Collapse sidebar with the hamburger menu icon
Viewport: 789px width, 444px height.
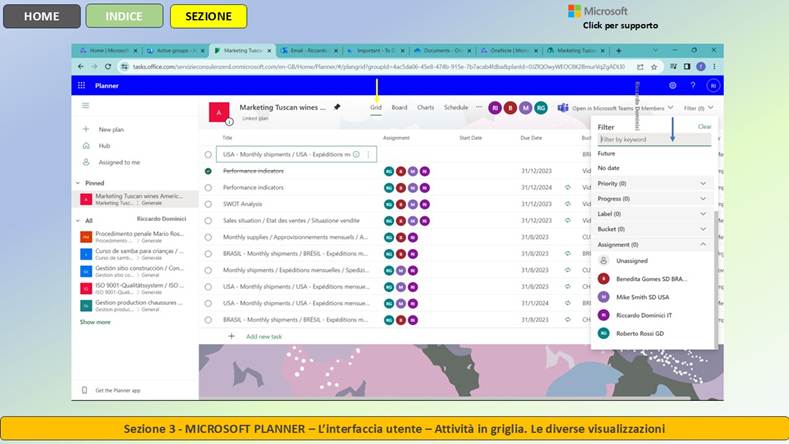[x=86, y=106]
